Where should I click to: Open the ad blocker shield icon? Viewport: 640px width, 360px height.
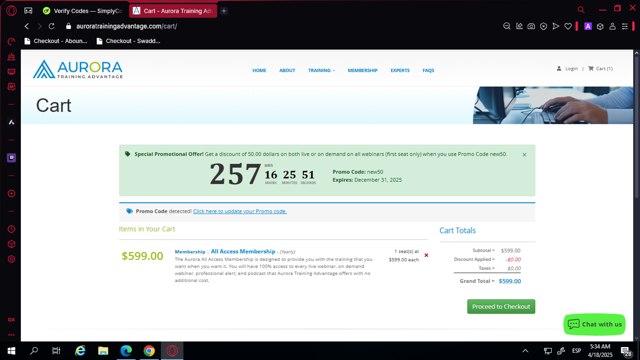coord(543,26)
